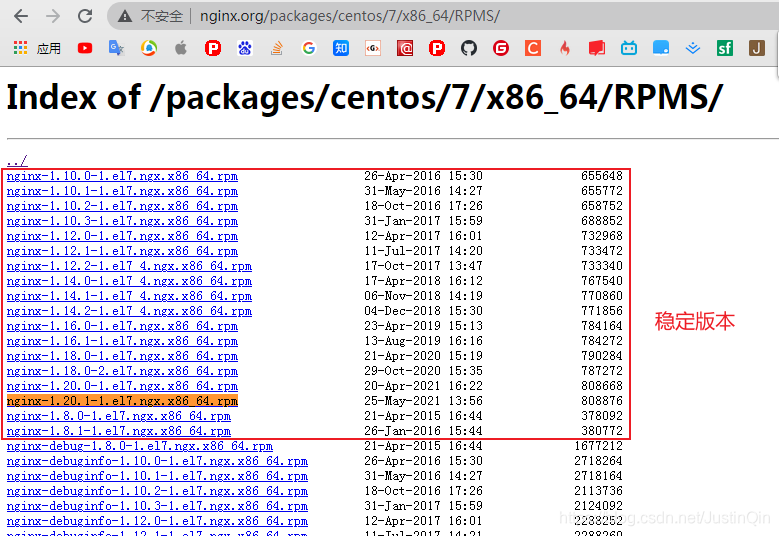Open the blue speech card bookmark

coord(661,48)
